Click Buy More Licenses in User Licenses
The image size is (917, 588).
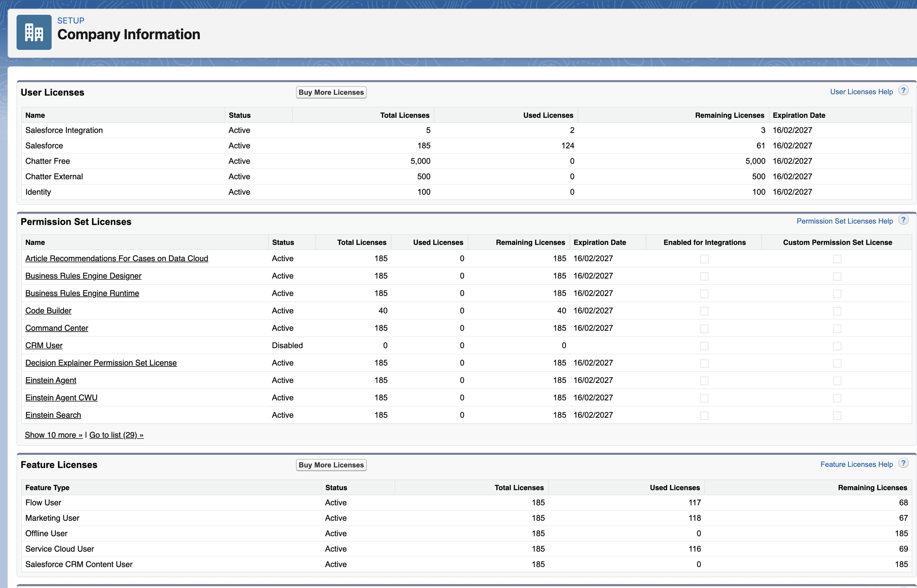click(331, 92)
